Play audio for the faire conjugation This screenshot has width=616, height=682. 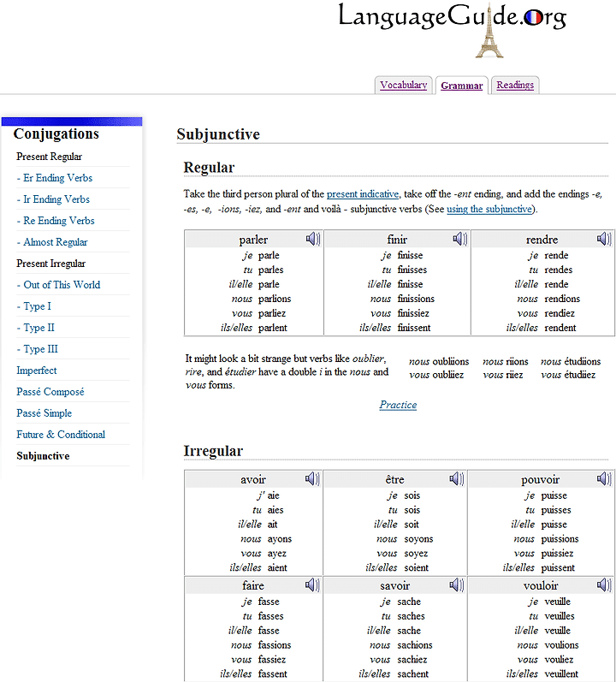[x=312, y=585]
